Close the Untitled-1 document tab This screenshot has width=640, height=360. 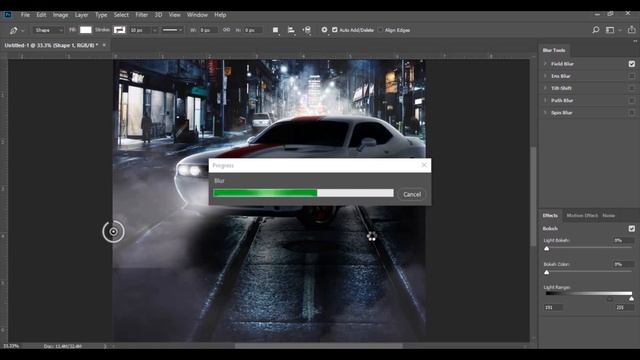(104, 45)
